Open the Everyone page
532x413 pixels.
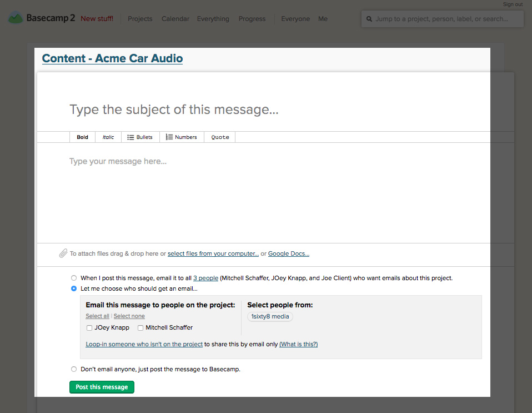pyautogui.click(x=295, y=19)
